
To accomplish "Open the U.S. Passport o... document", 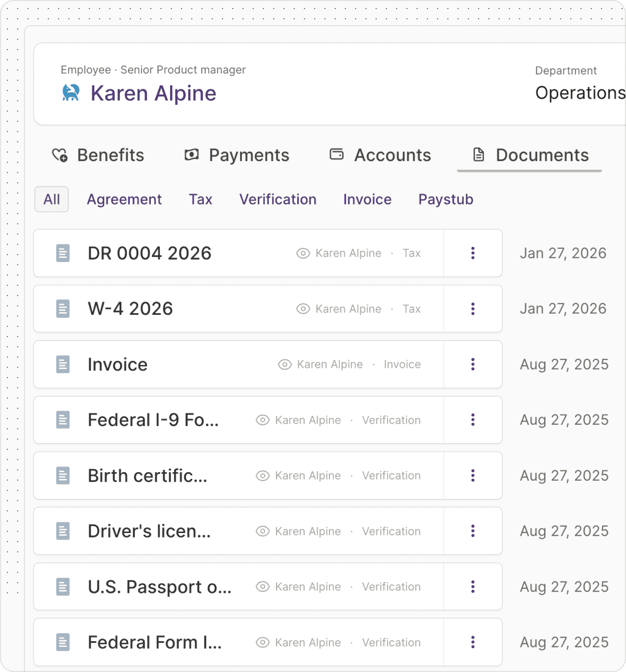I will 160,587.
